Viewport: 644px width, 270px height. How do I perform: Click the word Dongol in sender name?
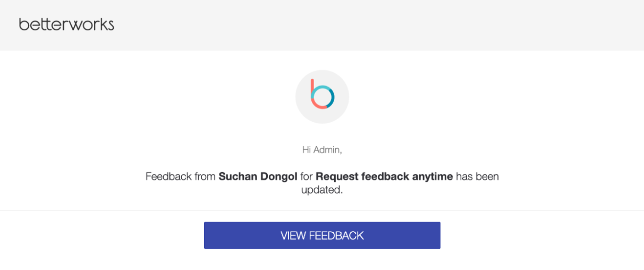(x=277, y=177)
